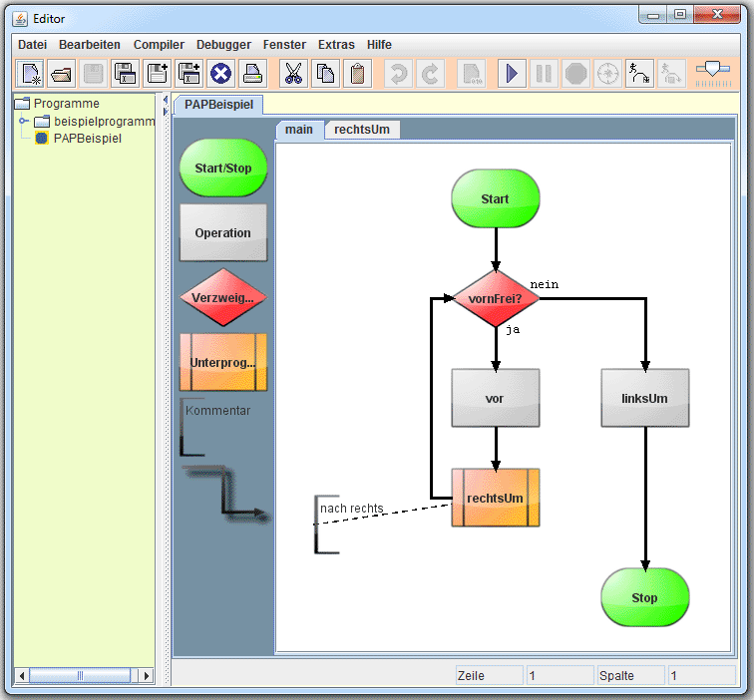Viewport: 754px width, 700px height.
Task: Click the speed slider in the toolbar
Action: (x=713, y=70)
